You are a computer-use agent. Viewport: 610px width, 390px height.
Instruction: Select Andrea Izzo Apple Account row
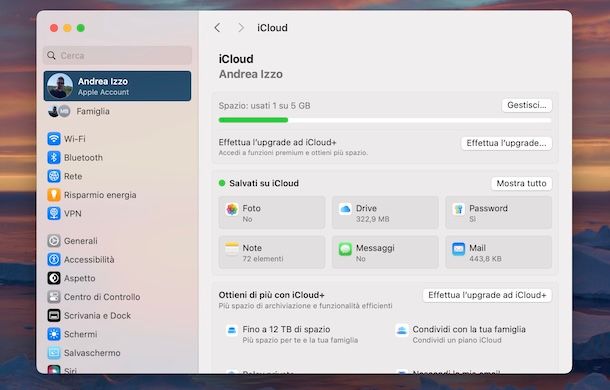(117, 86)
